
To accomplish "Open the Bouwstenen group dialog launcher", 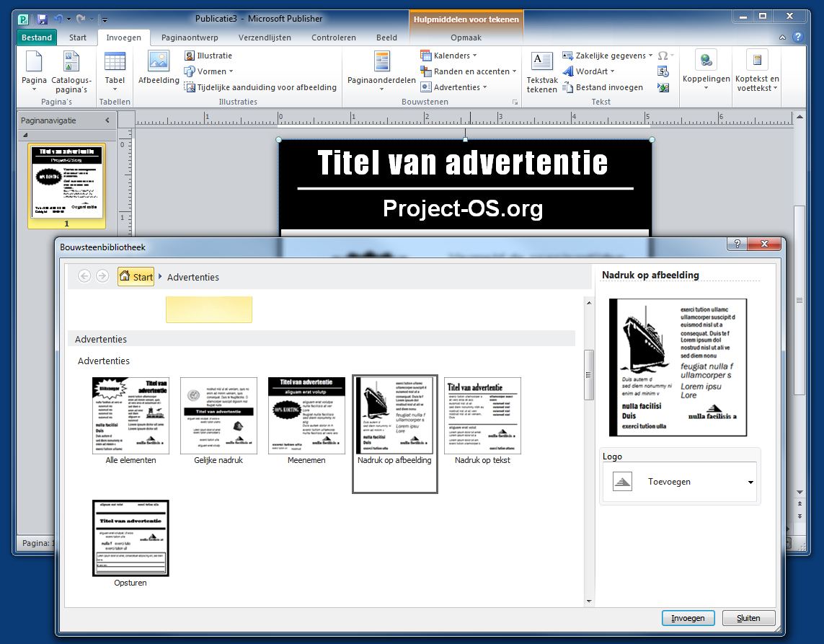I will pyautogui.click(x=515, y=102).
